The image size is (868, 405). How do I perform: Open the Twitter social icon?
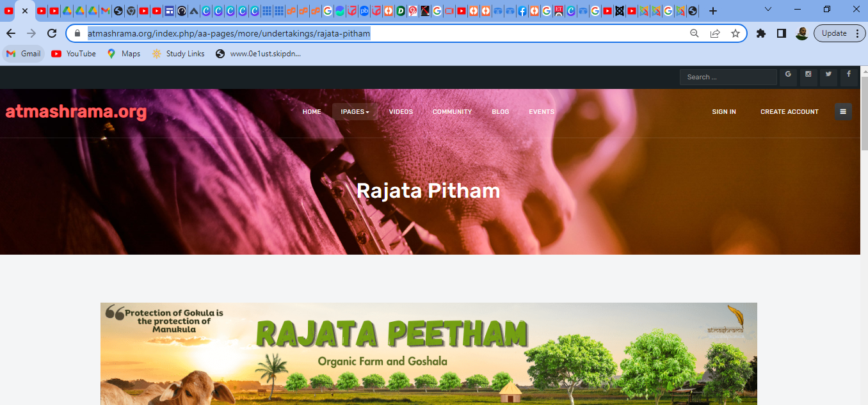coord(829,77)
